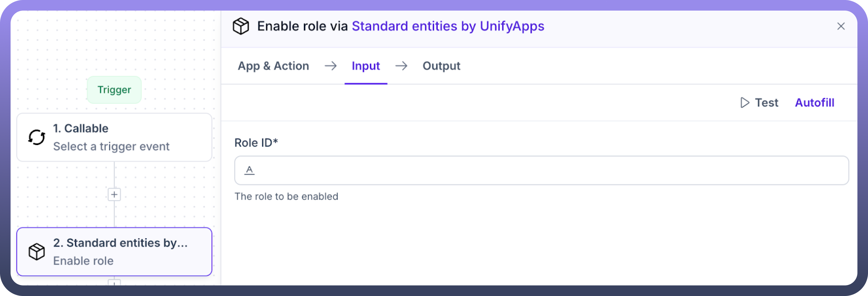Image resolution: width=868 pixels, height=296 pixels.
Task: Click the Callable refresh arrows icon
Action: [x=37, y=137]
